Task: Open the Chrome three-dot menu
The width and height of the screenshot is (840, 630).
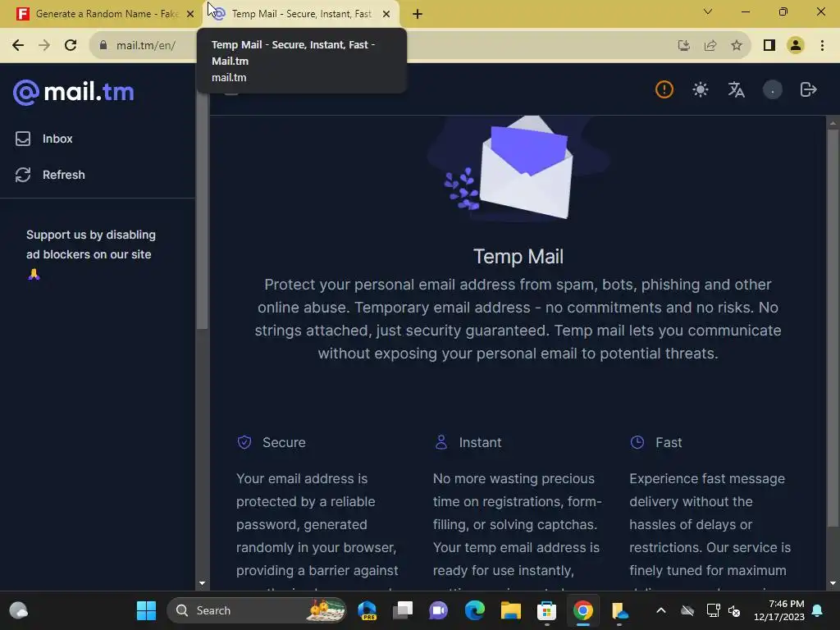Action: point(822,46)
